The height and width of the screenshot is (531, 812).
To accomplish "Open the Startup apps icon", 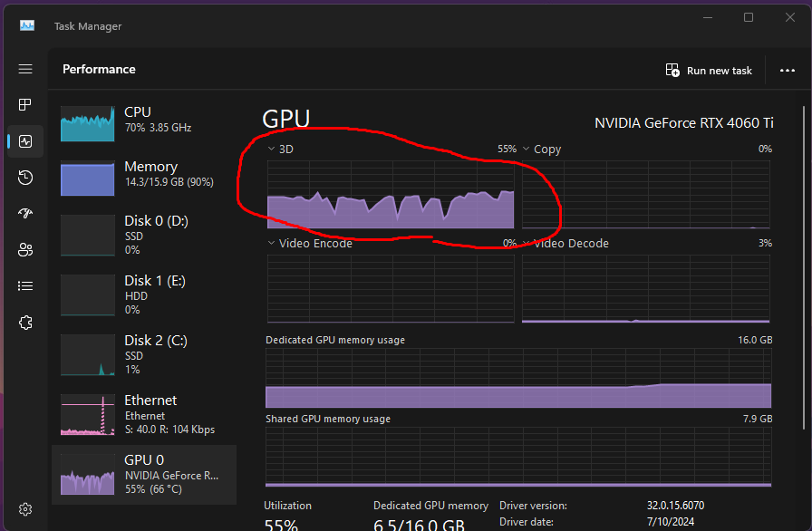I will pos(25,213).
